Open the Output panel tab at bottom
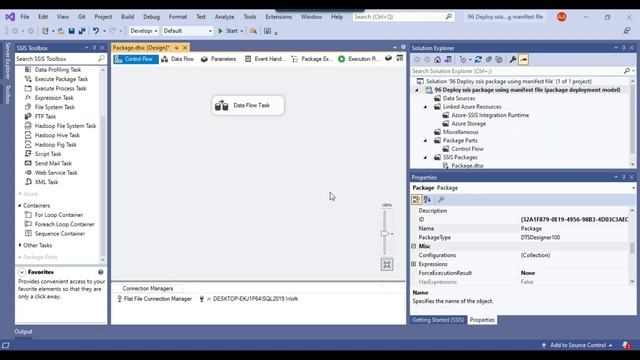640x360 pixels. pos(23,332)
